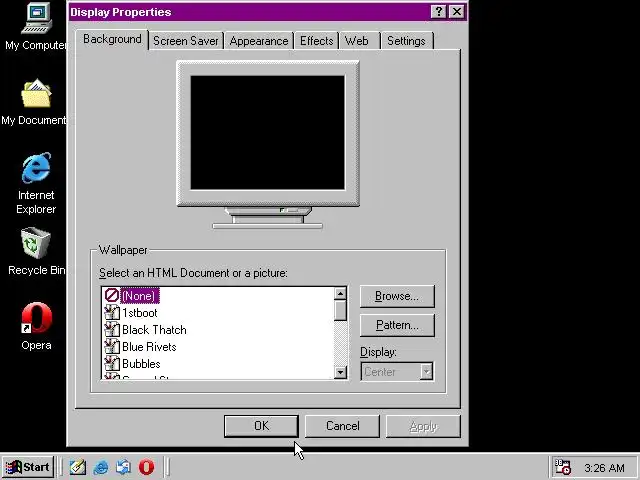640x480 pixels.
Task: Click the monitor preview screen
Action: [268, 133]
